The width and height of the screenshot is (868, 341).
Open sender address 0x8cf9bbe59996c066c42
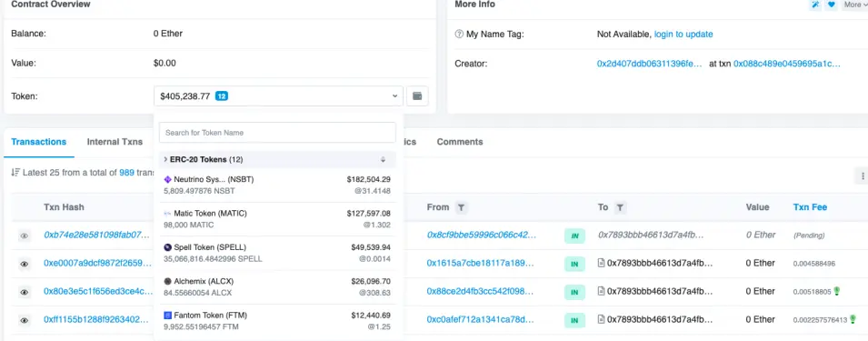(x=482, y=235)
